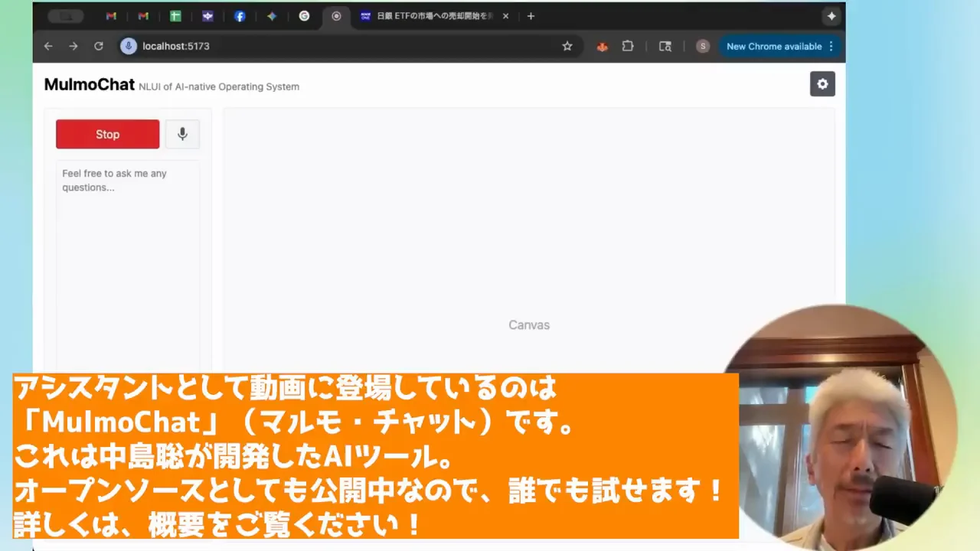Screen dimensions: 980x551
Task: Click the sparkle icon at the tab strip's end
Action: 831,16
